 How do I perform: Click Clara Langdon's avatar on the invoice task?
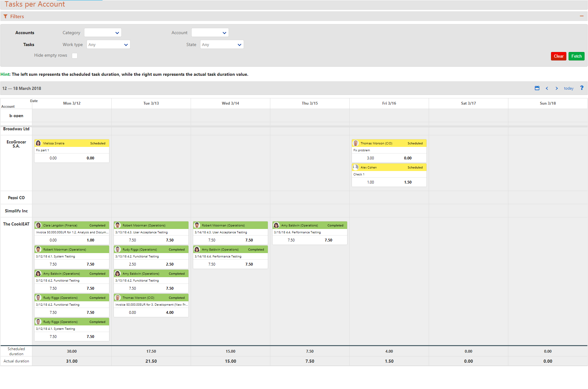[38, 225]
